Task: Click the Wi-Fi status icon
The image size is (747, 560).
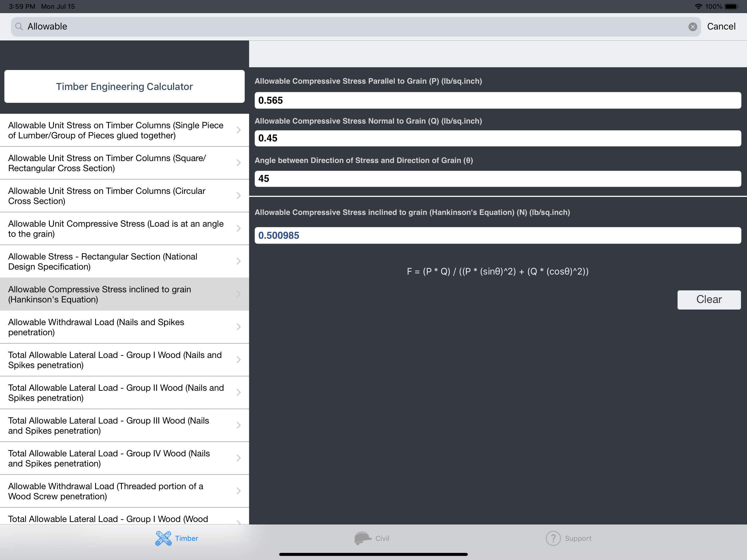Action: click(698, 6)
